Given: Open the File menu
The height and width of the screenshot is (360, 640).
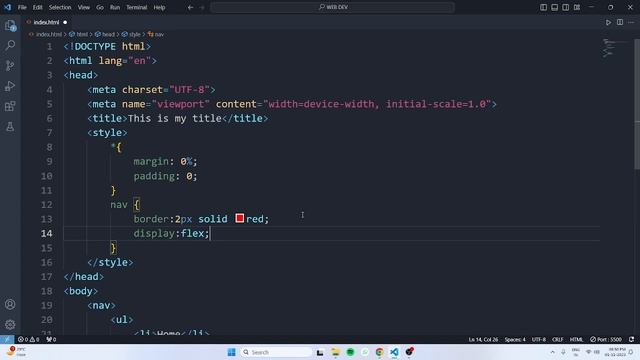Looking at the screenshot, I should click(22, 7).
